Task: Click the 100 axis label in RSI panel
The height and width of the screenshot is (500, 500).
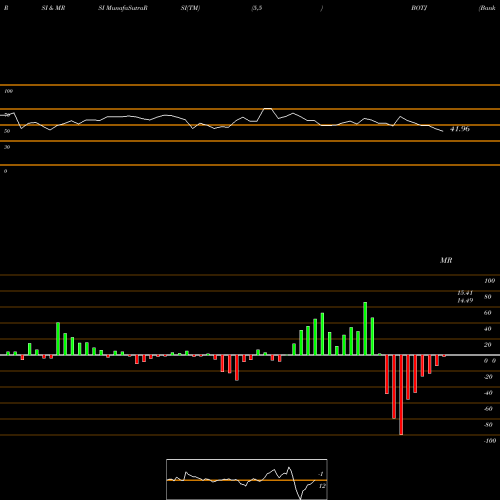Action: (x=9, y=91)
